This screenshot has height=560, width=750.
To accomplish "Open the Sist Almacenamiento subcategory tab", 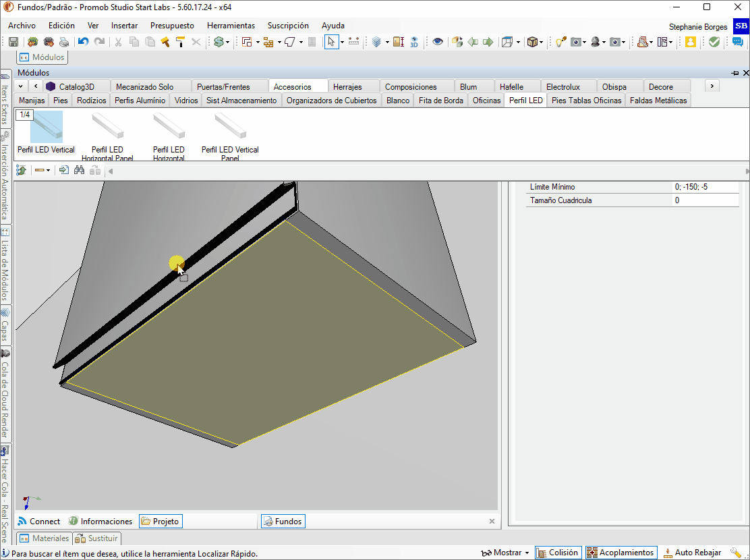I will tap(241, 100).
